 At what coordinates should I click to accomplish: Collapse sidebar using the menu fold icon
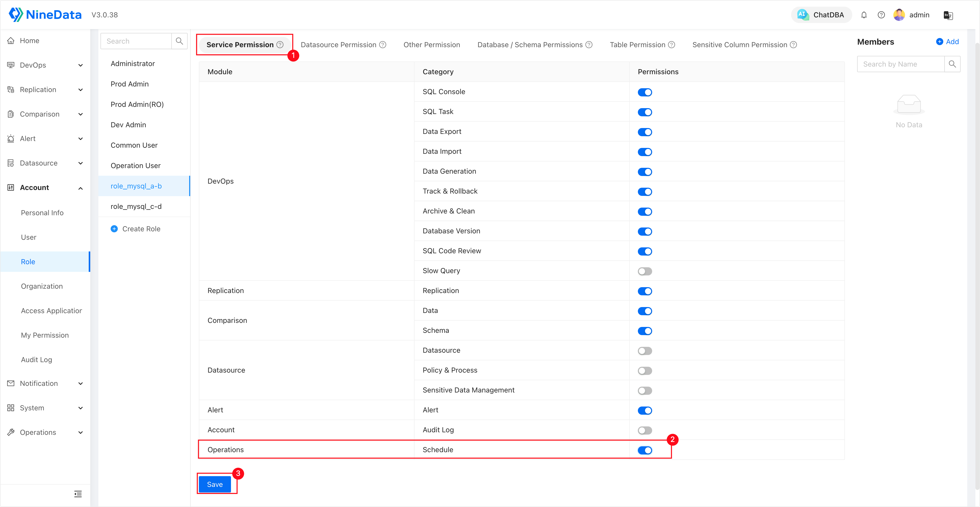(x=78, y=494)
